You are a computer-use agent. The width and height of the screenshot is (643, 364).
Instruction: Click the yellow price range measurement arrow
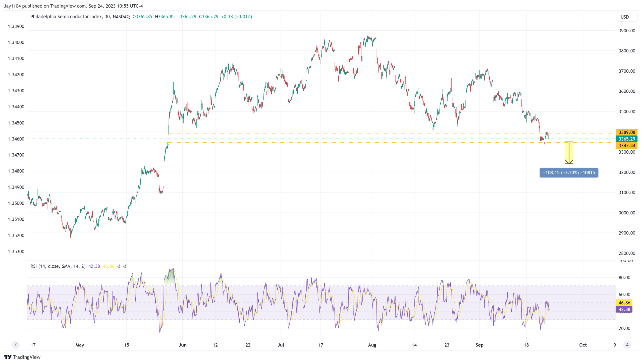pyautogui.click(x=569, y=153)
